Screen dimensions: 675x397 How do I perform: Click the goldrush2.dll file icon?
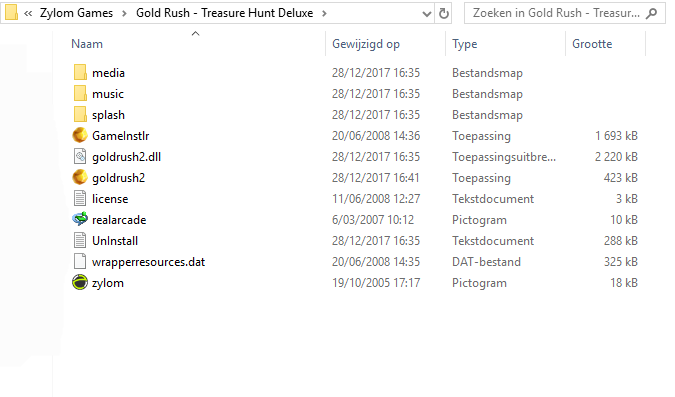[80, 156]
